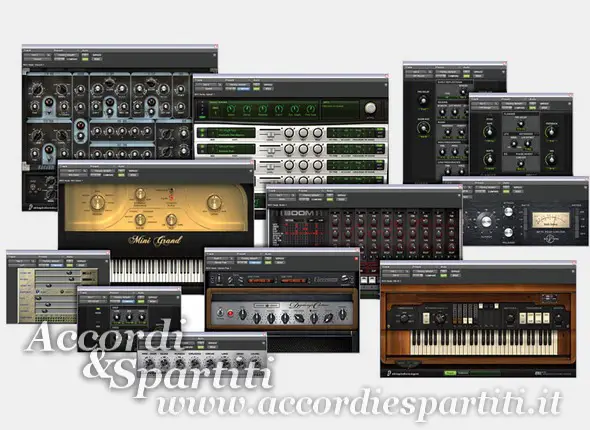Click the Eleven Output knob beside its logo

pos(344,279)
